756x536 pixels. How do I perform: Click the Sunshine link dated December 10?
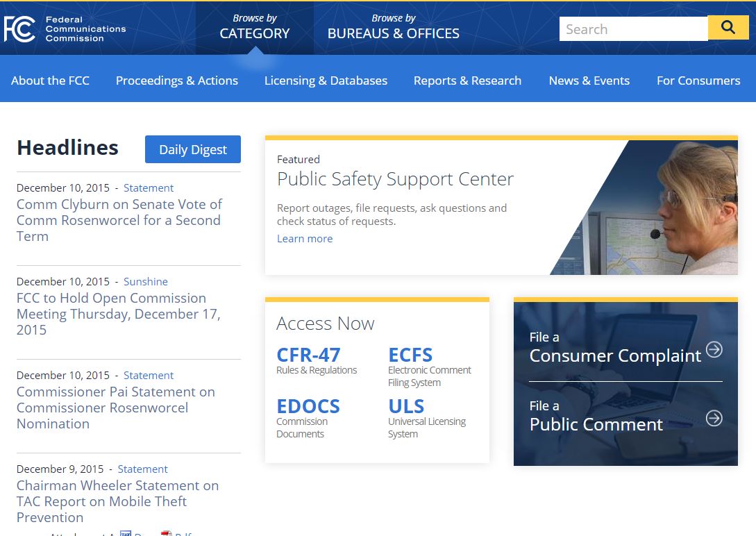[145, 281]
